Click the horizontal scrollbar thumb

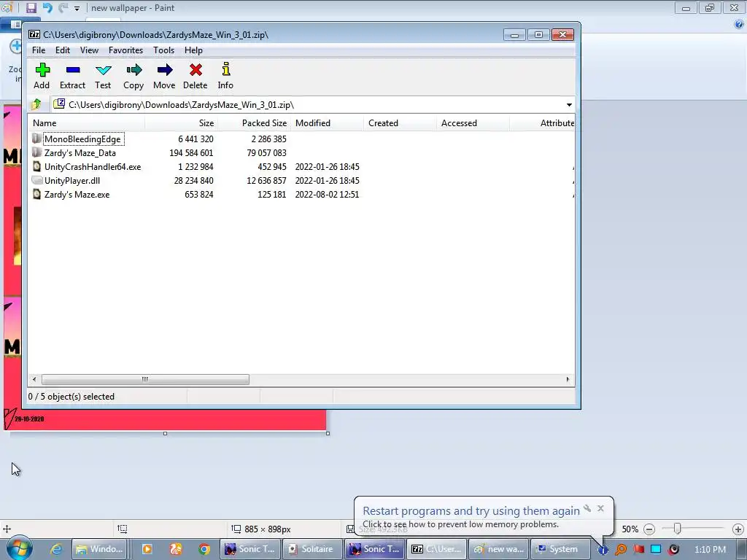[x=145, y=379]
